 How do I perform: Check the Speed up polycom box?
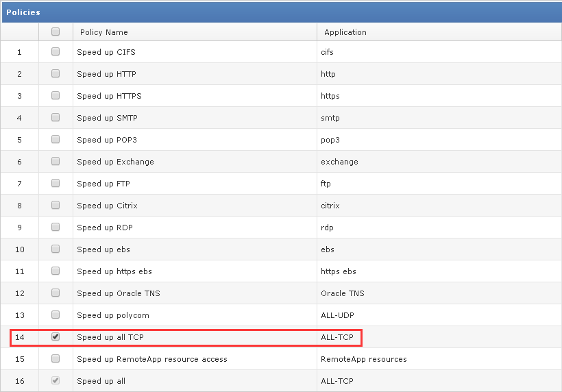(56, 315)
